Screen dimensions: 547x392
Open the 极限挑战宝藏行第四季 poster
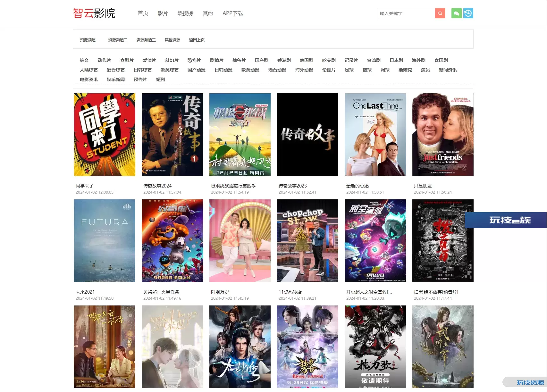[240, 135]
